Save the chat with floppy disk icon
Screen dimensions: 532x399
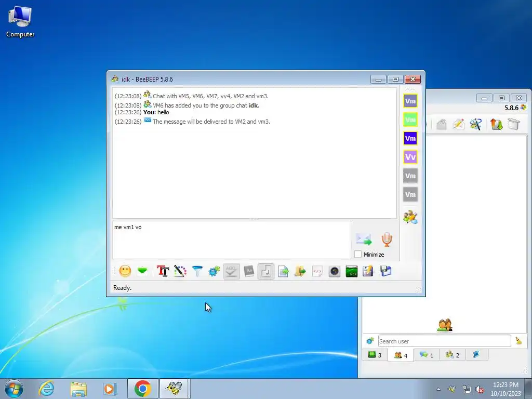tap(385, 271)
